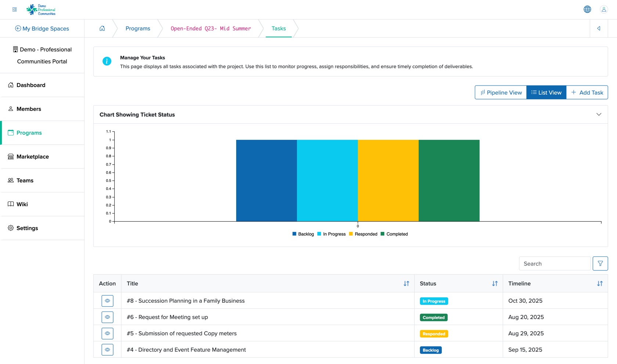Collapse the right panel triangle icon
The height and width of the screenshot is (364, 617).
(x=599, y=28)
